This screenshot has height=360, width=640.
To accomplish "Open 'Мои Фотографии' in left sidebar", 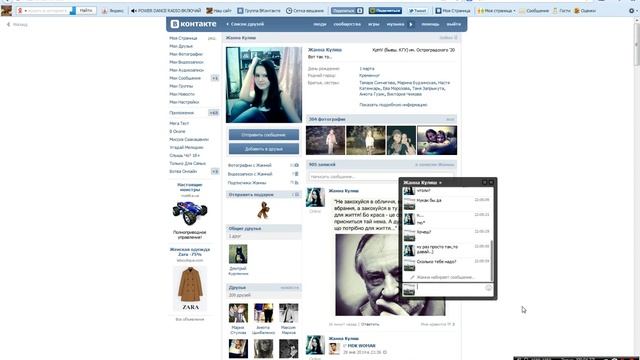I will [x=186, y=54].
